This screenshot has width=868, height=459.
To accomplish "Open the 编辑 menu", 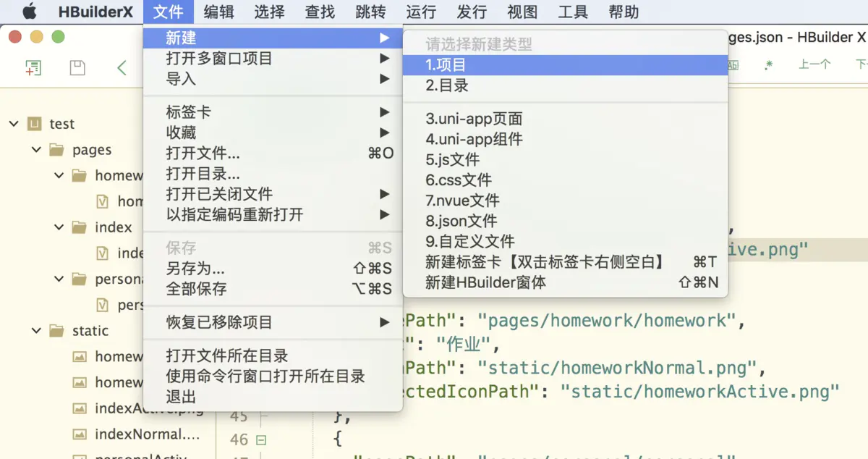I will pyautogui.click(x=219, y=12).
